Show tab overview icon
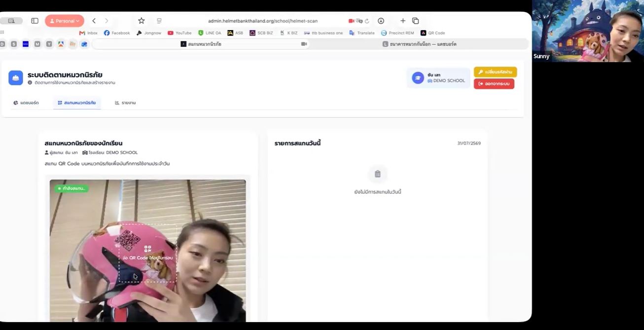 (x=416, y=21)
